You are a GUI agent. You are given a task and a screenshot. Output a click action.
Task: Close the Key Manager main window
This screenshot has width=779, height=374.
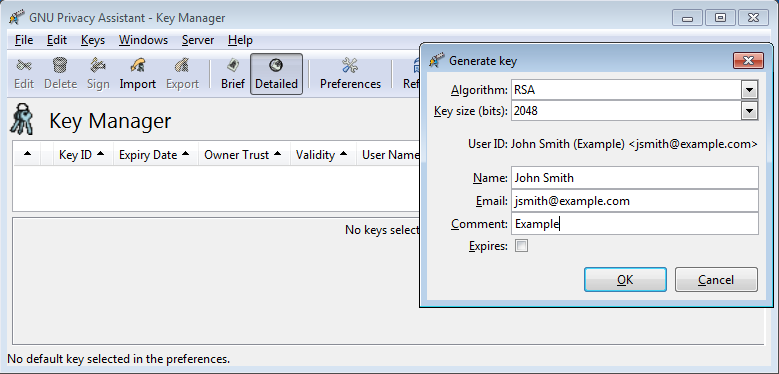pyautogui.click(x=753, y=18)
